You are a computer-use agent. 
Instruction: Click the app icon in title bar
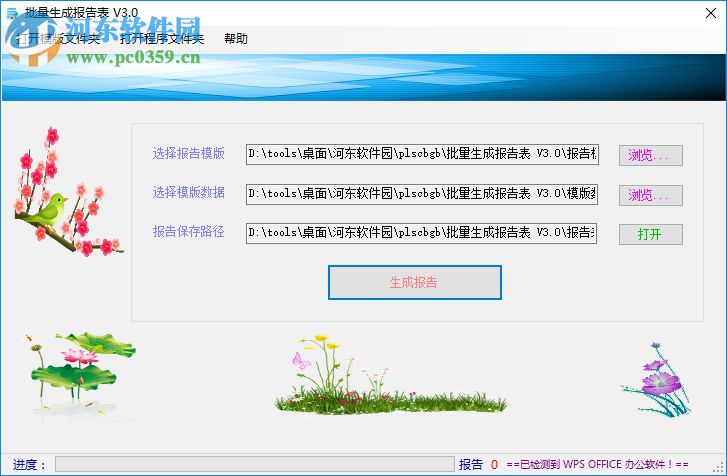click(x=12, y=13)
